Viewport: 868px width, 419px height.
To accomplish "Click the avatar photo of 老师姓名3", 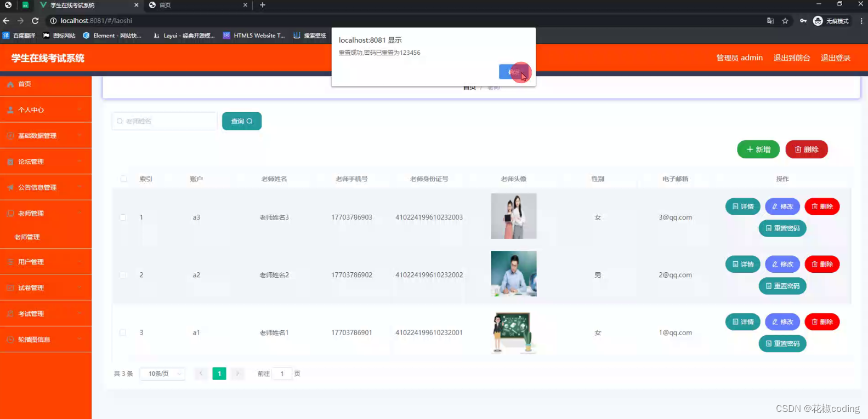I will pyautogui.click(x=514, y=216).
